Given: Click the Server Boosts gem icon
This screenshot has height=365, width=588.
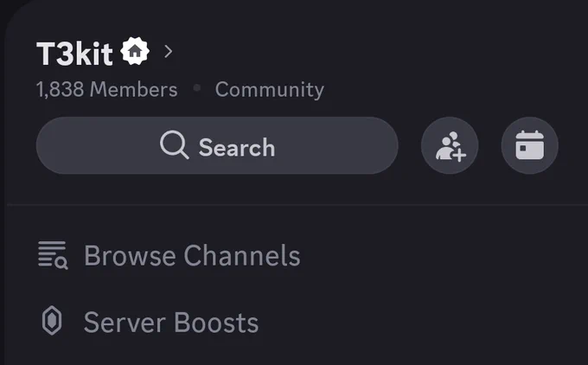Looking at the screenshot, I should [x=52, y=321].
